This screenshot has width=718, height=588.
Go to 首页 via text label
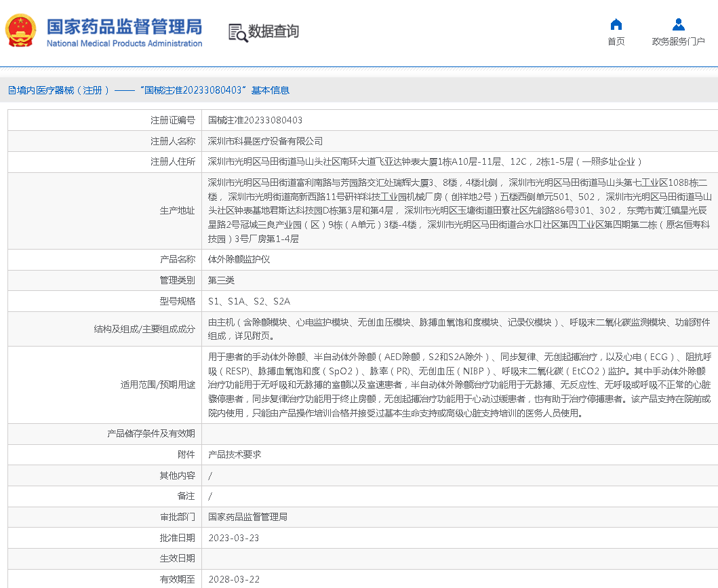[x=616, y=41]
